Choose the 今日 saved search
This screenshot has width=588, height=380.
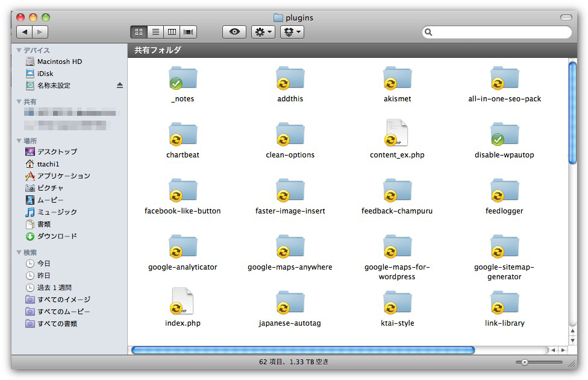click(44, 264)
